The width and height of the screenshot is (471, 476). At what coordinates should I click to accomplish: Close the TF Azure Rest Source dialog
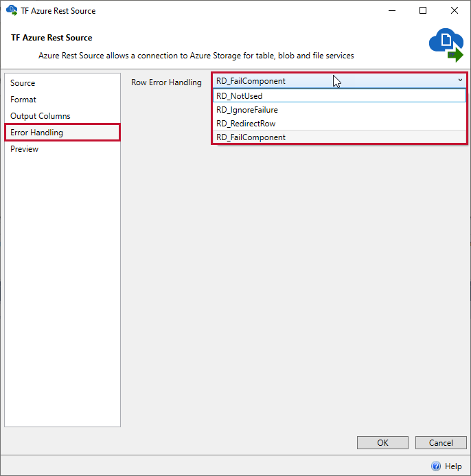(x=454, y=10)
